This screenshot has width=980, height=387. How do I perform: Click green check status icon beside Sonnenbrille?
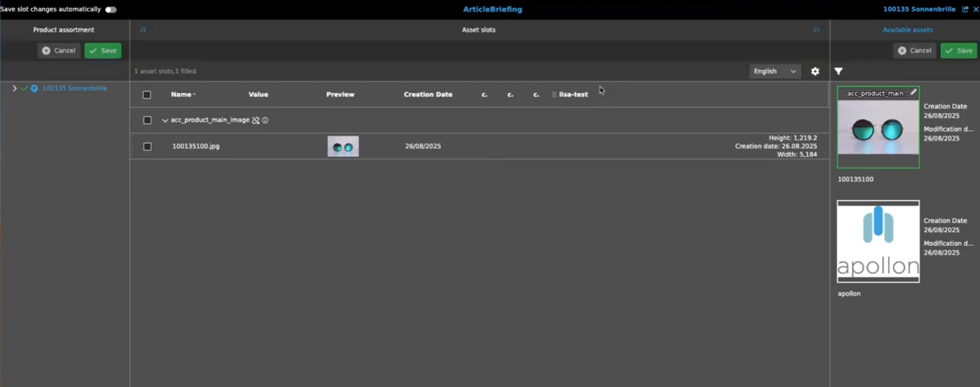25,88
